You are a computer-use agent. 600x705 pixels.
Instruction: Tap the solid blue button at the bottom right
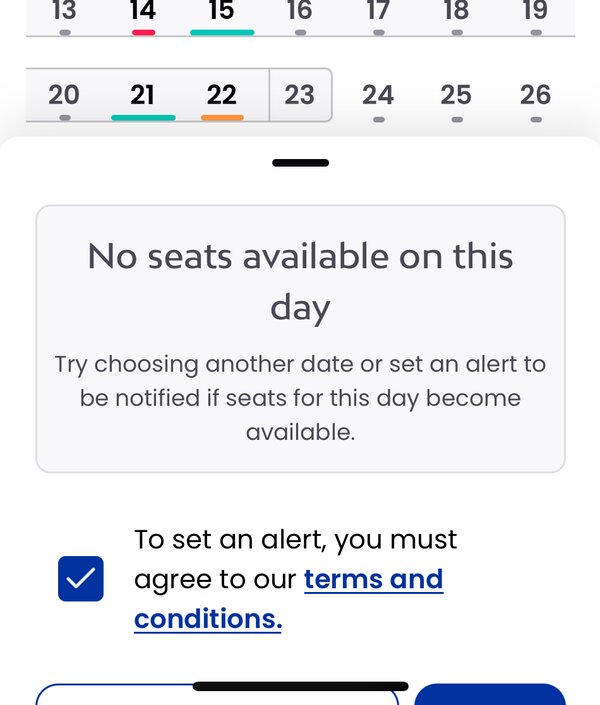point(490,694)
